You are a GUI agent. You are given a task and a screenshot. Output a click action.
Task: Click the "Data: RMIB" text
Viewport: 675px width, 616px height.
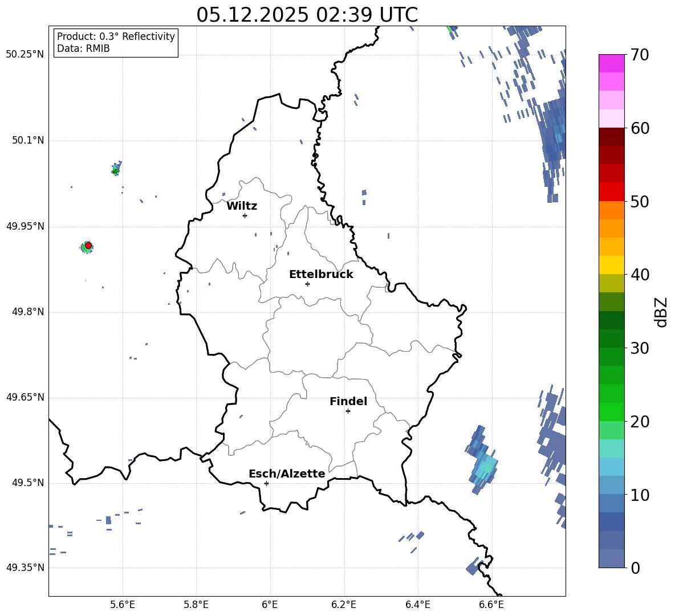(83, 48)
